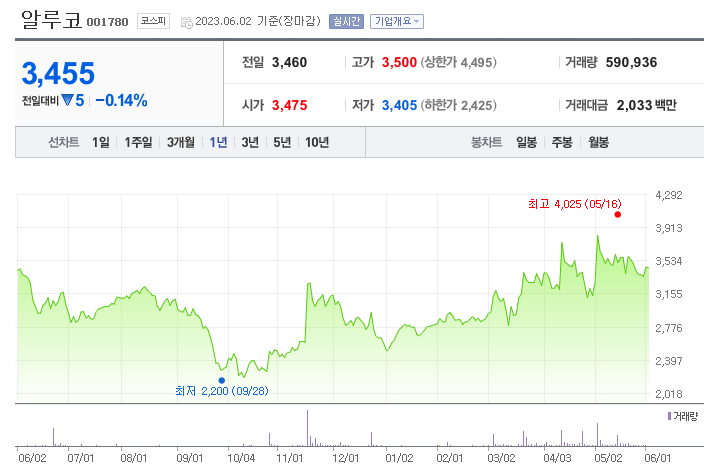Switch to the 3개월 chart period
Image resolution: width=704 pixels, height=475 pixels.
click(181, 142)
